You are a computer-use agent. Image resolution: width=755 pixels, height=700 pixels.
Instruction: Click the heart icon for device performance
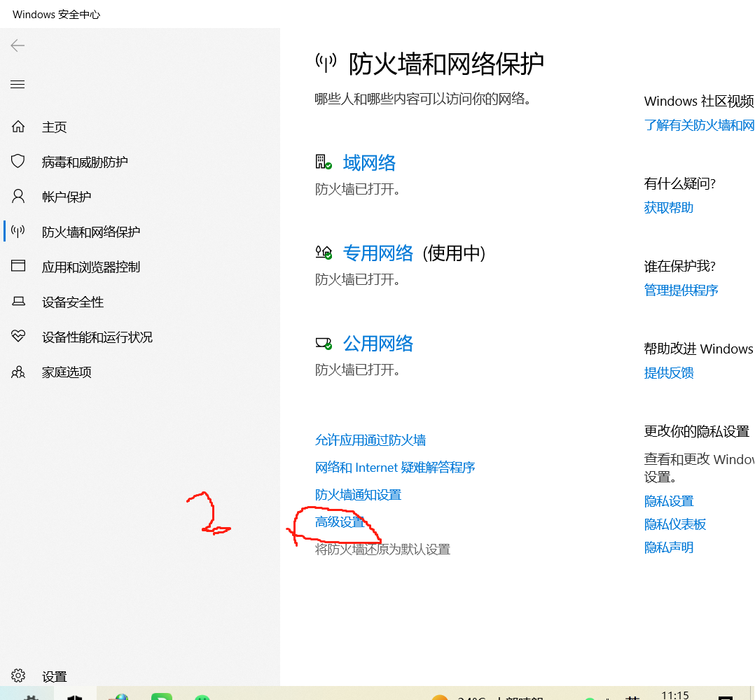pos(18,336)
